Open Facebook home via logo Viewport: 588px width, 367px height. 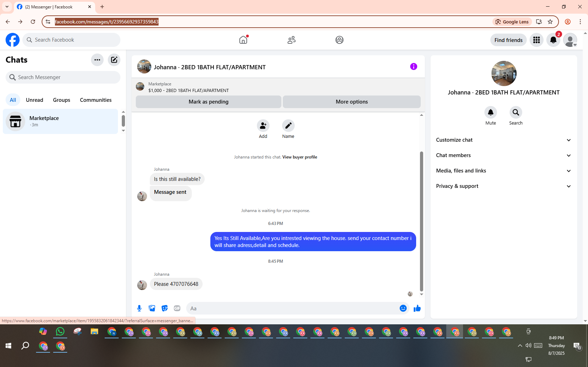(13, 40)
